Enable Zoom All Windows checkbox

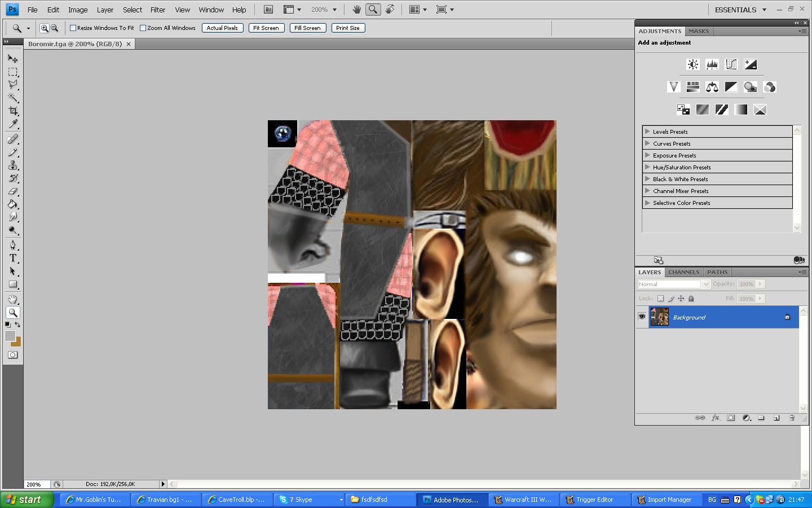click(143, 28)
